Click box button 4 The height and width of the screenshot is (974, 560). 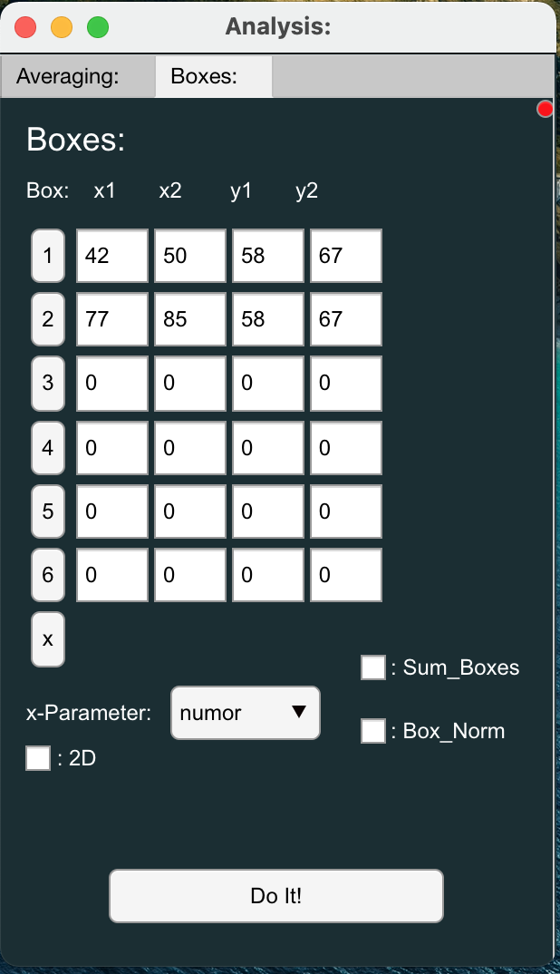48,448
